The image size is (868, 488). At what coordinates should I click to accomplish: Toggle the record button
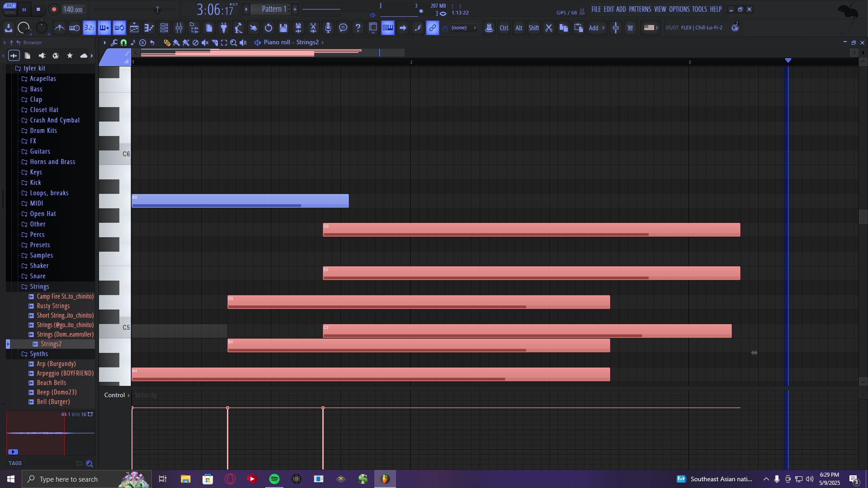pyautogui.click(x=54, y=9)
